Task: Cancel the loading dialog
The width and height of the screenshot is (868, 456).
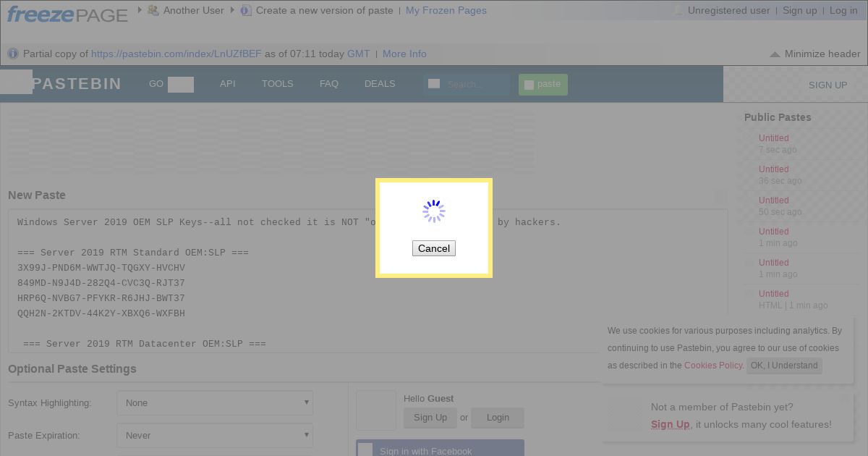Action: (434, 248)
